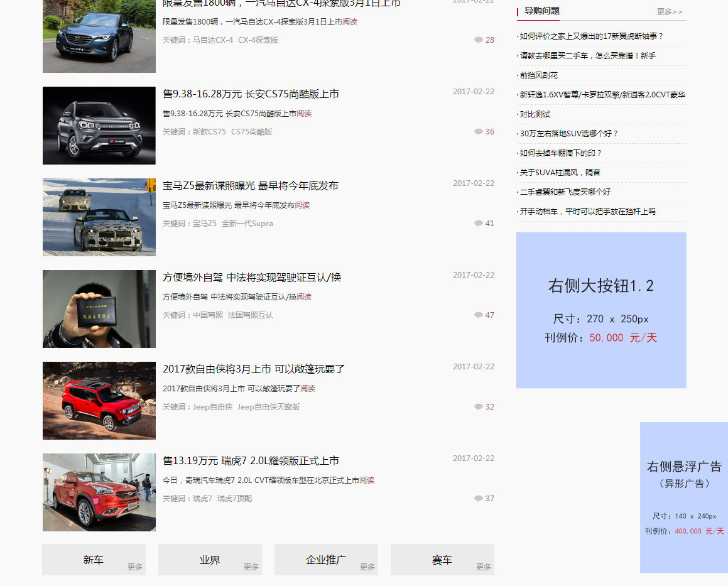
Task: Click comment bubble icon beside count 36
Action: click(x=478, y=132)
